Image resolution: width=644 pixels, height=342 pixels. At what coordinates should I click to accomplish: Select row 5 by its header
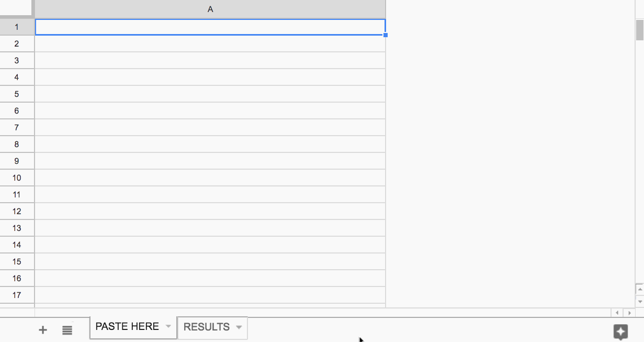click(x=17, y=94)
